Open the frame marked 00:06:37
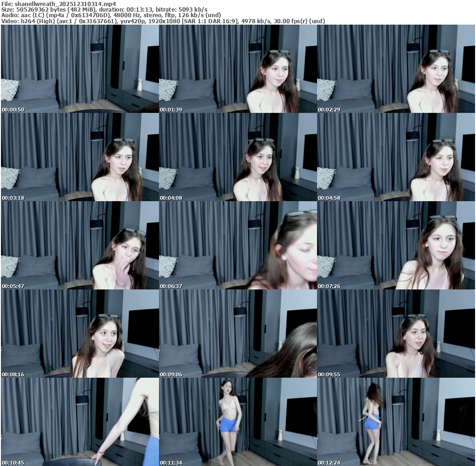Screen dimensions: 476x466 point(238,245)
